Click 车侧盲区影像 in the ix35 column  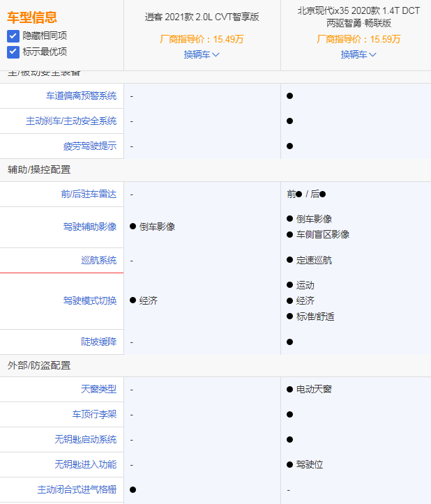click(323, 234)
